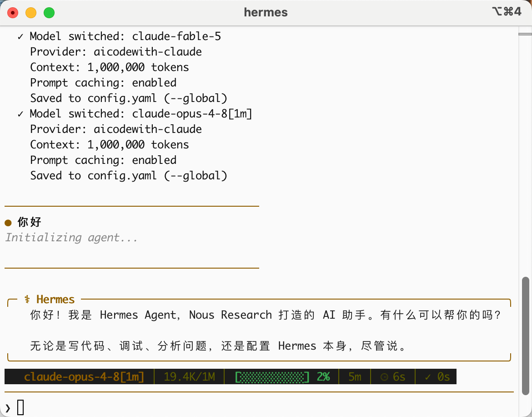Click the yellow minimize window button
The height and width of the screenshot is (417, 532).
(31, 13)
